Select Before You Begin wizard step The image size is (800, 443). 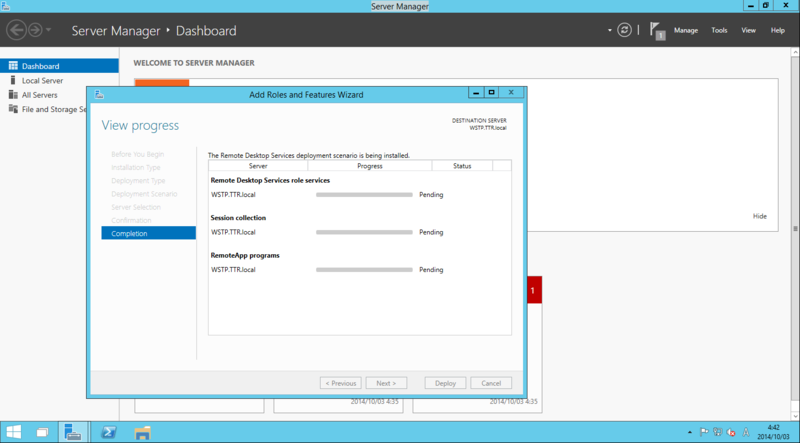137,154
